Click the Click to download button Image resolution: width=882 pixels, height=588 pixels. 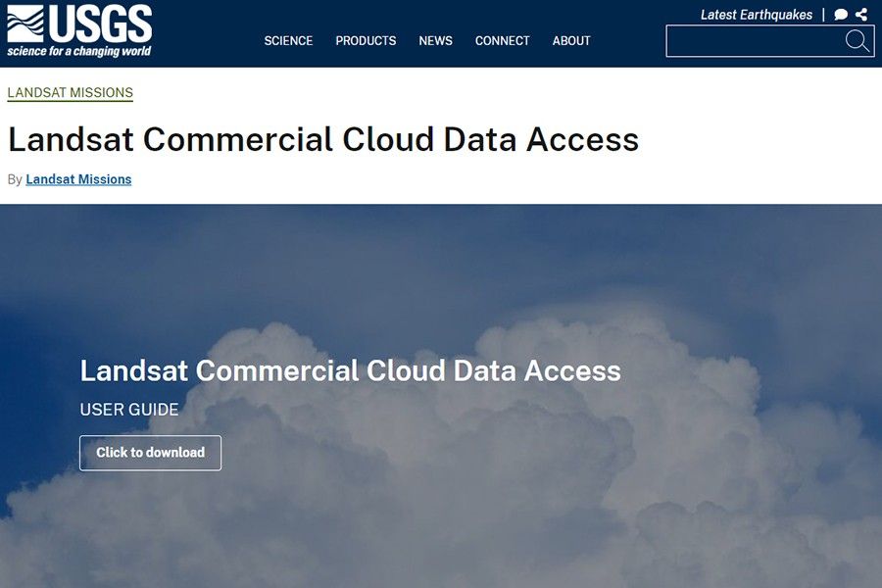tap(150, 453)
